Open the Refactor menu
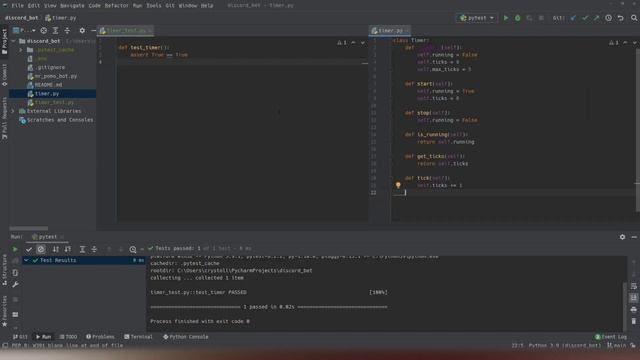Viewport: 640px width, 360px height. pyautogui.click(x=117, y=6)
